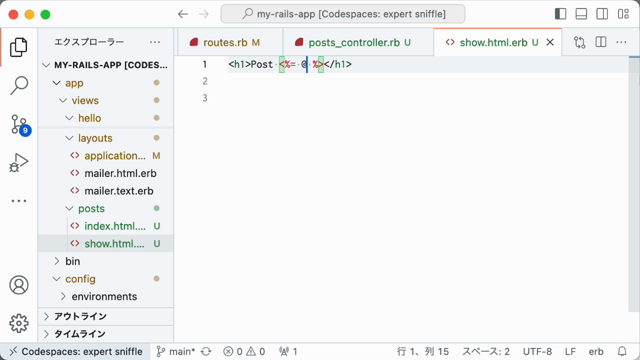
Task: Toggle the secondary sidebar visibility
Action: tap(602, 14)
